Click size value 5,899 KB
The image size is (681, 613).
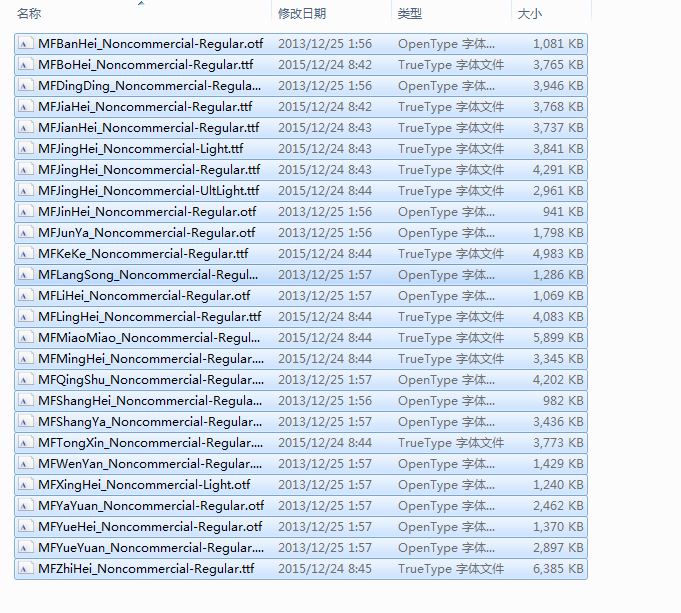[x=558, y=338]
